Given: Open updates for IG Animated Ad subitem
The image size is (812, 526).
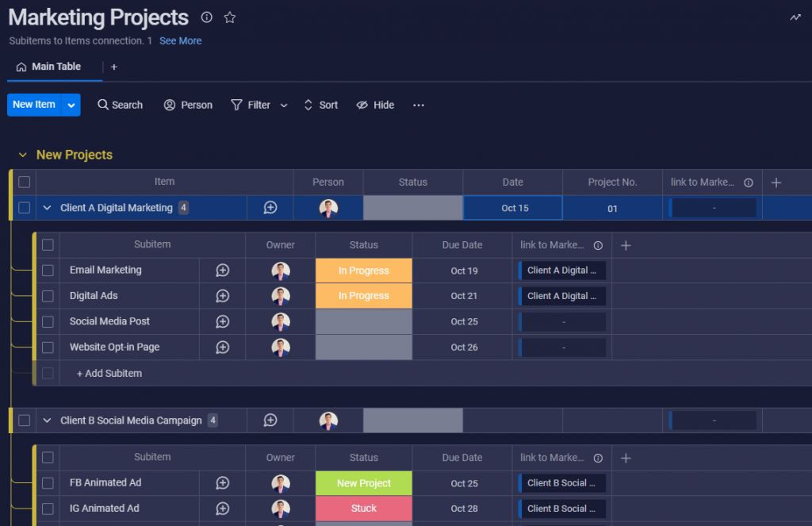Looking at the screenshot, I should (x=223, y=509).
